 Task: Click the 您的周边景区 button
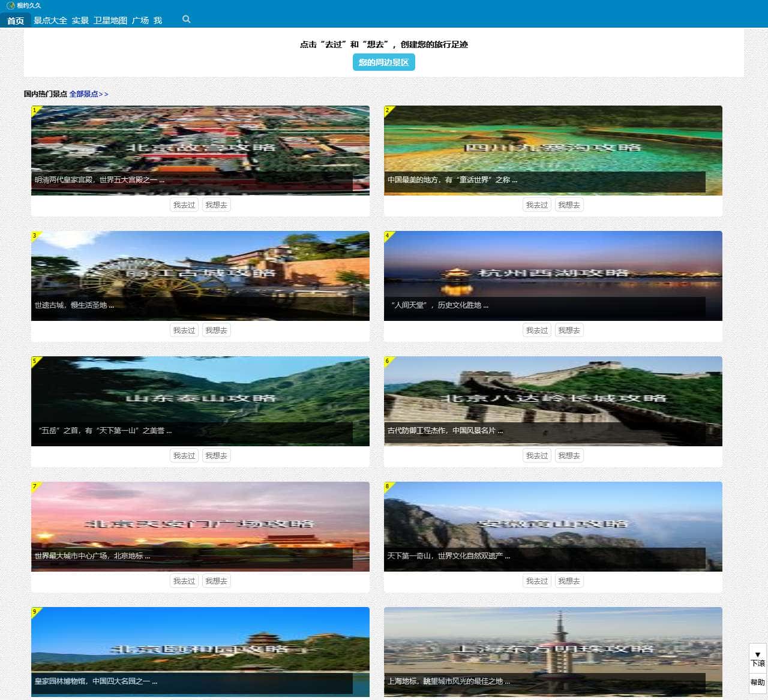383,62
